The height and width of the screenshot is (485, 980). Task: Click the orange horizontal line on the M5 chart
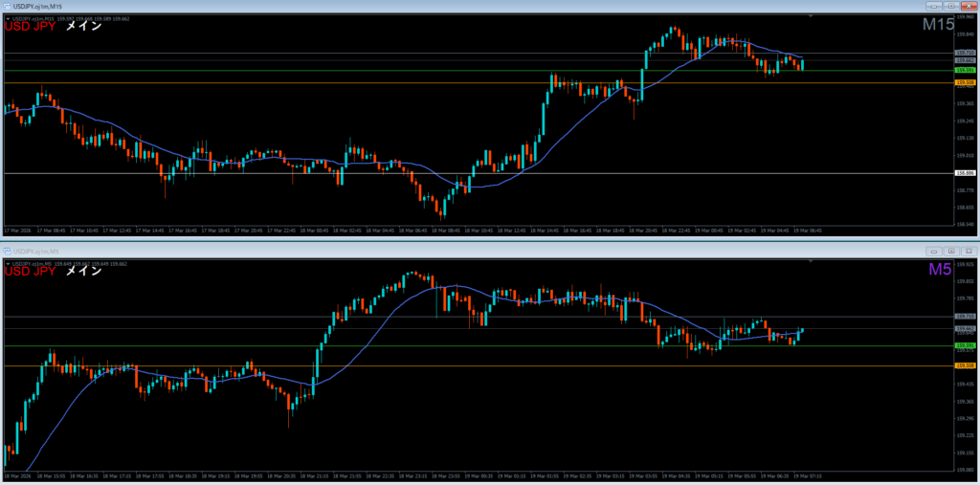pos(479,365)
